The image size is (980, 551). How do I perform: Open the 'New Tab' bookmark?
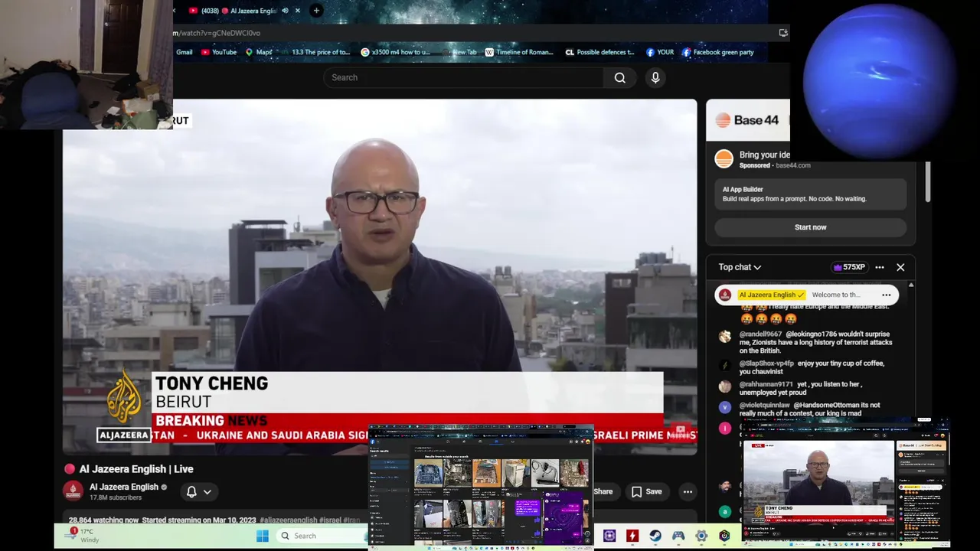pos(459,52)
